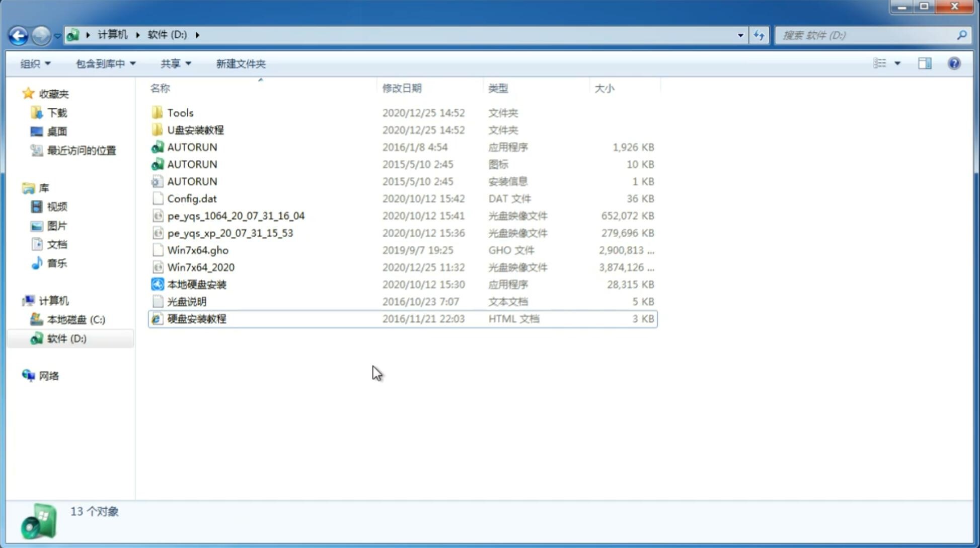This screenshot has height=548, width=980.
Task: Navigate to 下载 favorites folder
Action: pos(55,112)
